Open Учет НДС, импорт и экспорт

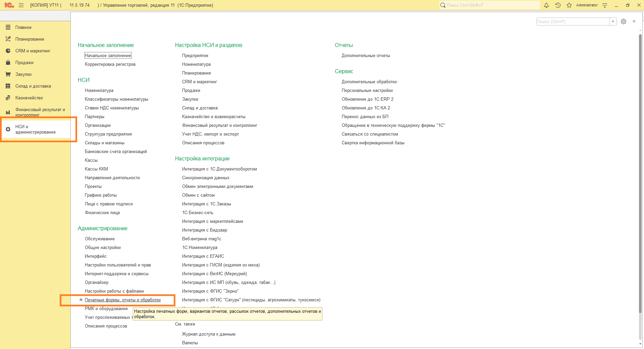tap(210, 134)
